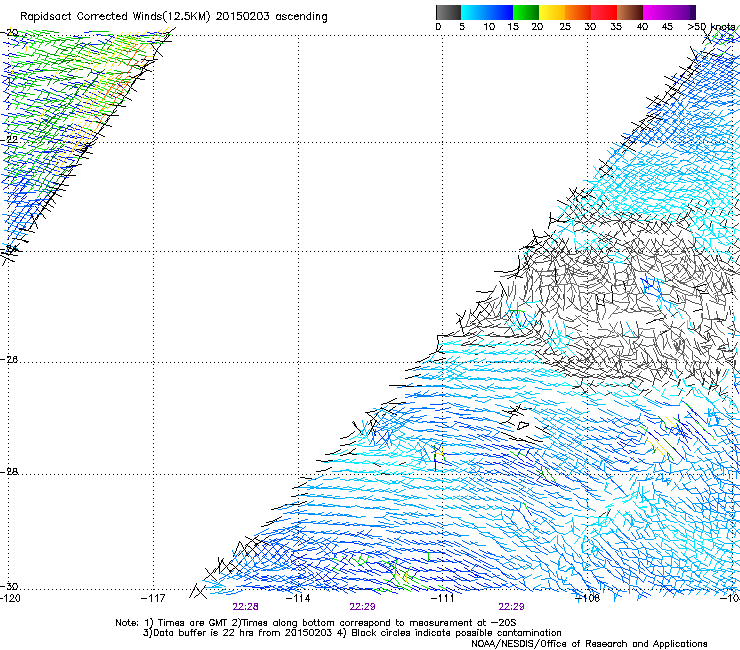Click the brown 35-40 knots legend segment
Screen dimensions: 740x650
coord(630,12)
